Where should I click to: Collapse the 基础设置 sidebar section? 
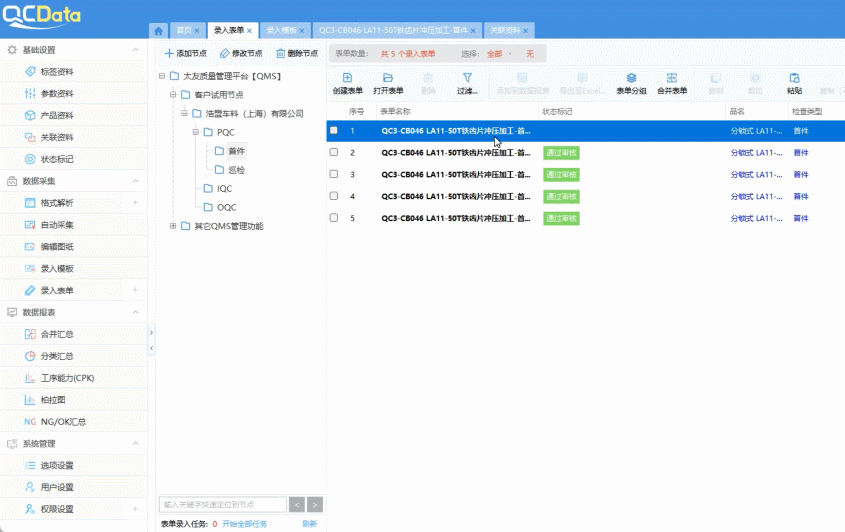click(135, 50)
